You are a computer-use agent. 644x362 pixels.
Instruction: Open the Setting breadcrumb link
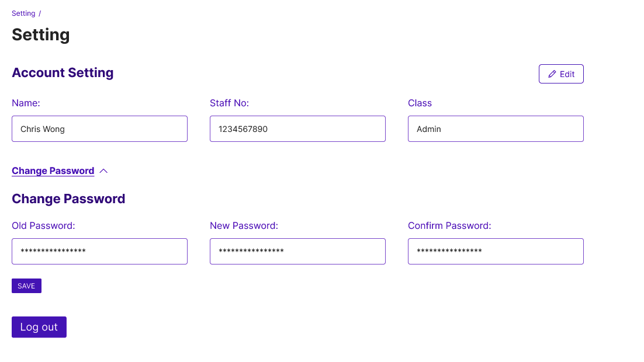click(23, 13)
